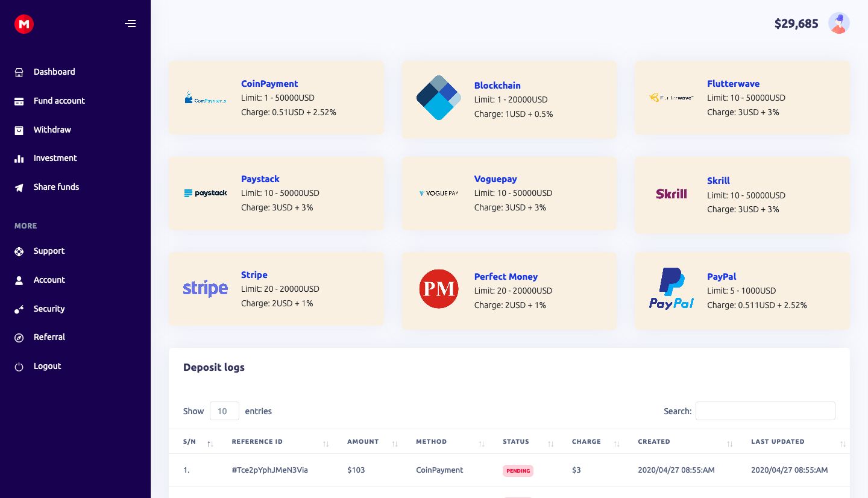Click the Dashboard store icon in sidebar

point(19,72)
